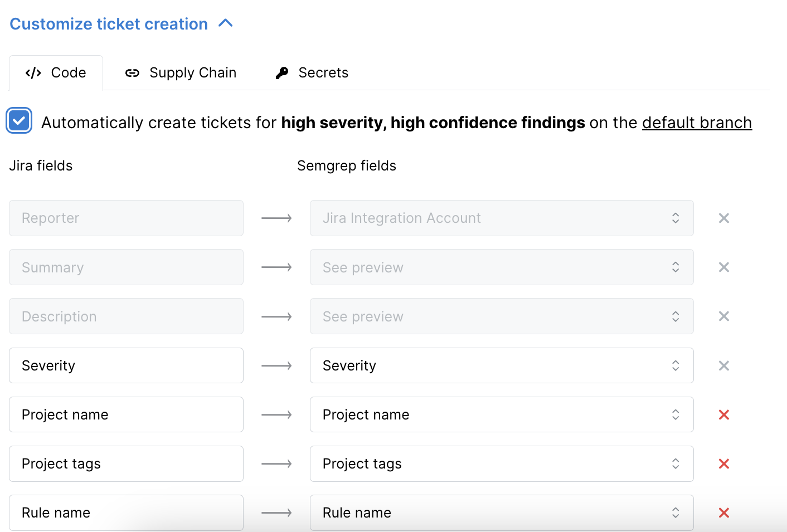Delete the Project name mapping row
The height and width of the screenshot is (532, 787).
pyautogui.click(x=723, y=414)
